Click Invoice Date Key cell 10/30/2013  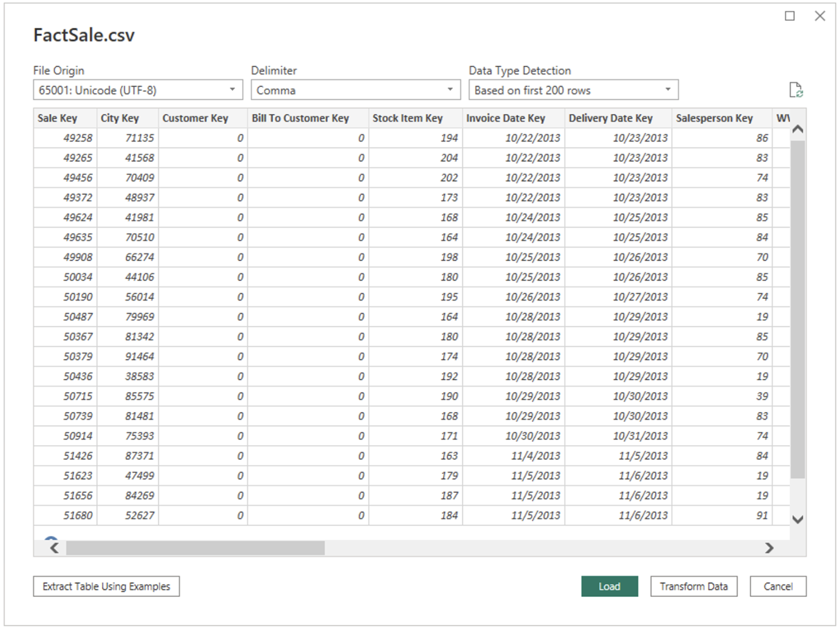[x=514, y=436]
